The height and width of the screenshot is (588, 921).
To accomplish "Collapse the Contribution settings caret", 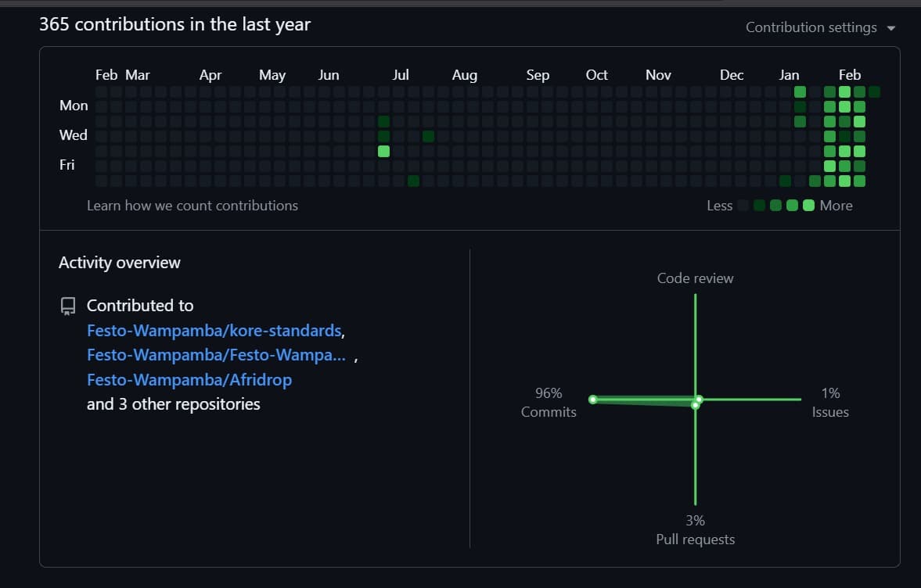I will (891, 27).
